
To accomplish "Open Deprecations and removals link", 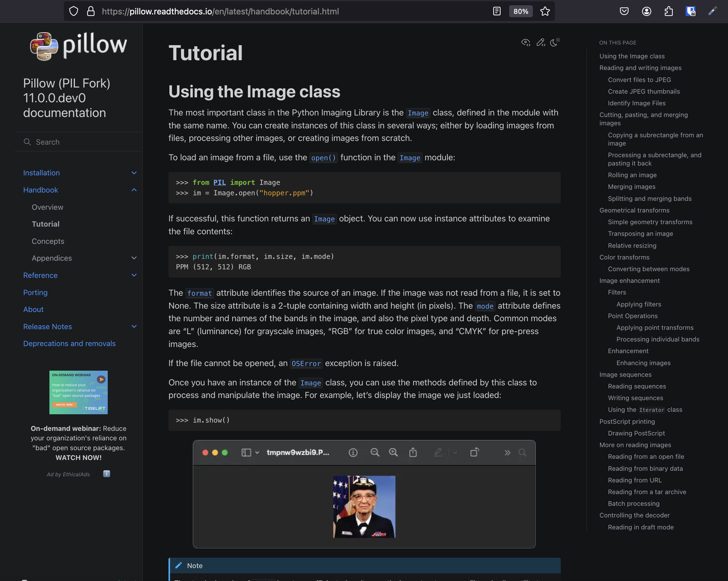I will tap(69, 344).
